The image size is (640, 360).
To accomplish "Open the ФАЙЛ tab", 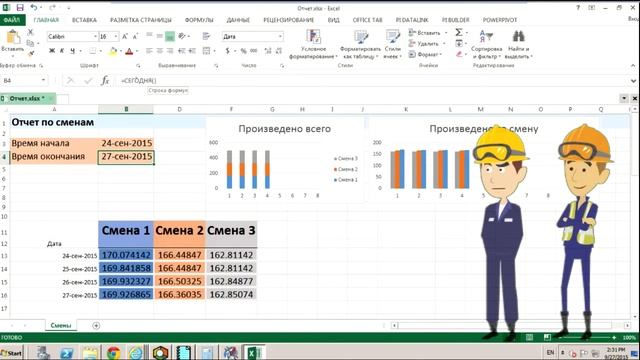I will [x=12, y=20].
